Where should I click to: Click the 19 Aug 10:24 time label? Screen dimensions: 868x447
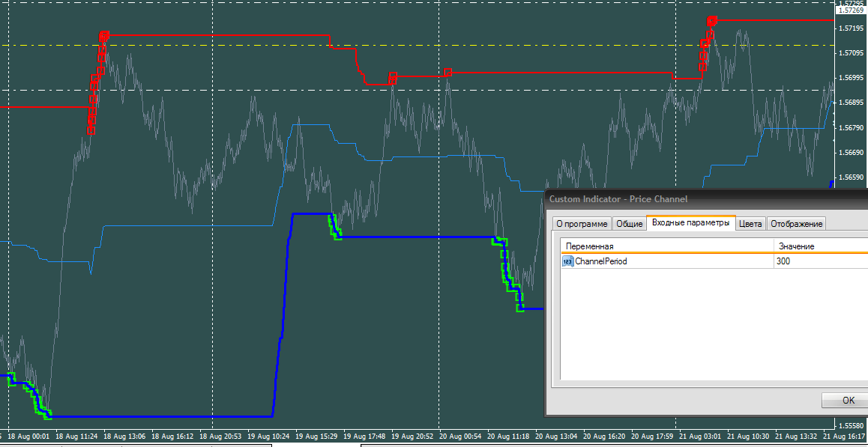(x=268, y=436)
